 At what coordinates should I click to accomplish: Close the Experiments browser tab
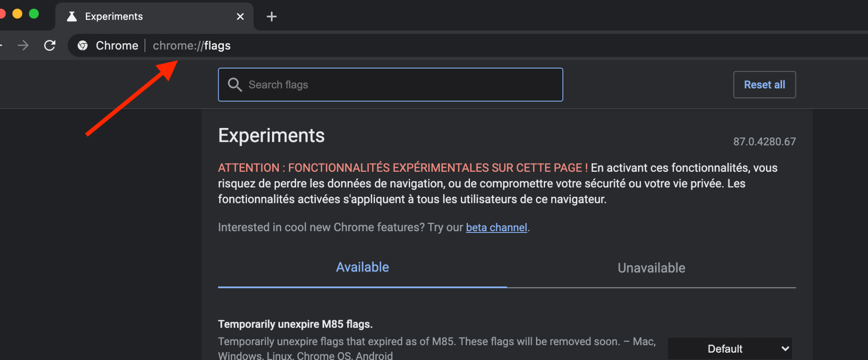click(240, 16)
